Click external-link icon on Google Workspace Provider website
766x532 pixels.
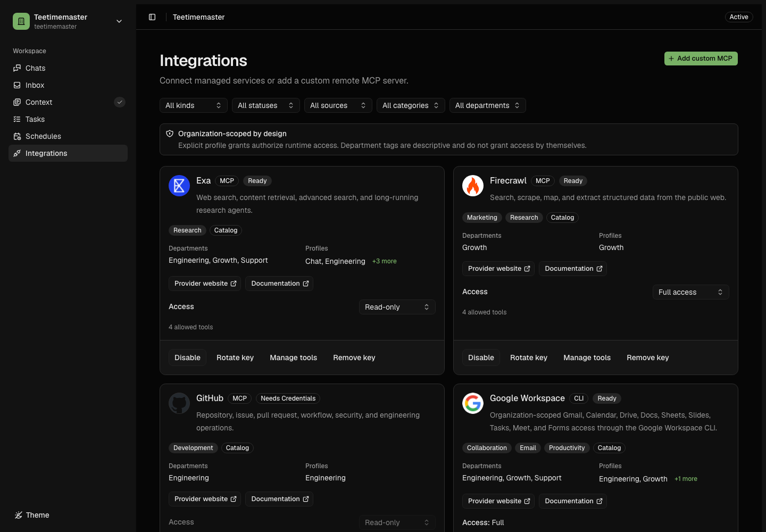[527, 501]
